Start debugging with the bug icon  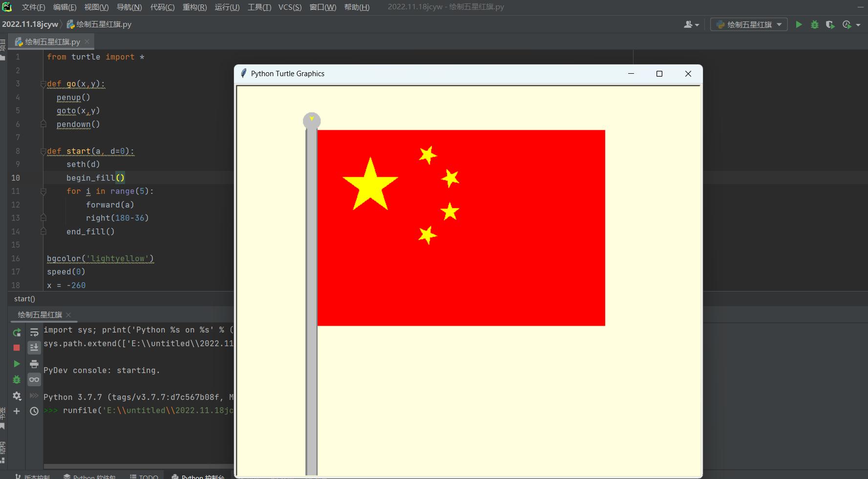click(x=16, y=379)
